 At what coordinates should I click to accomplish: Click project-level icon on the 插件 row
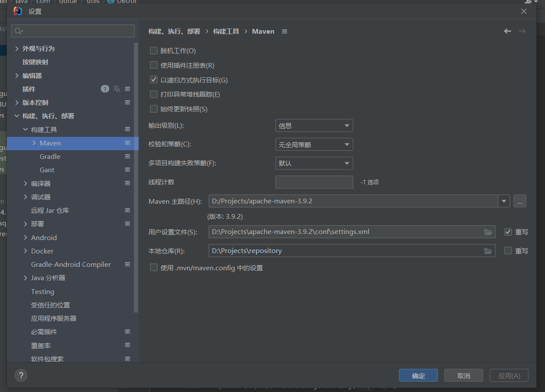coord(127,89)
